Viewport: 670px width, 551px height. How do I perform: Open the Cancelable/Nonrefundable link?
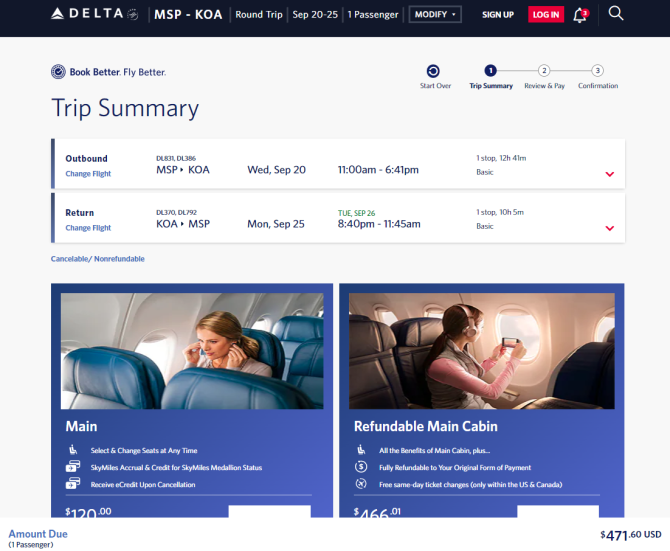pyautogui.click(x=97, y=259)
